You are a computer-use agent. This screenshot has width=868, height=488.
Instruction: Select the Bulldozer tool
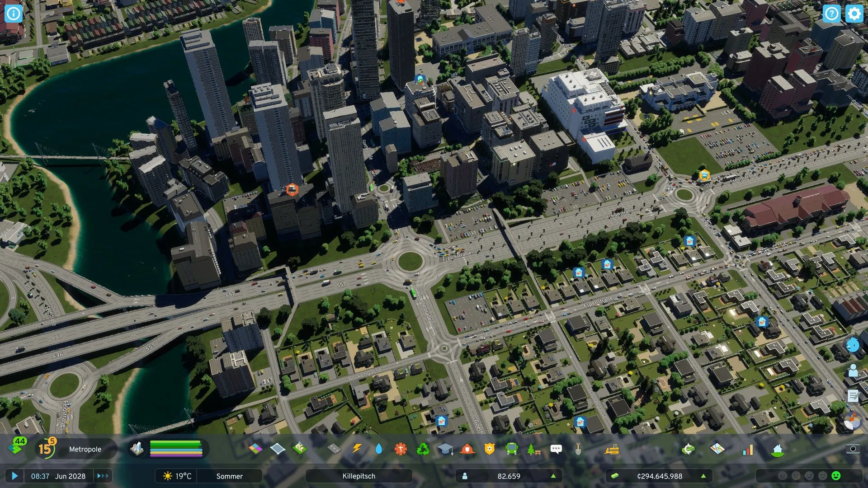coord(612,449)
